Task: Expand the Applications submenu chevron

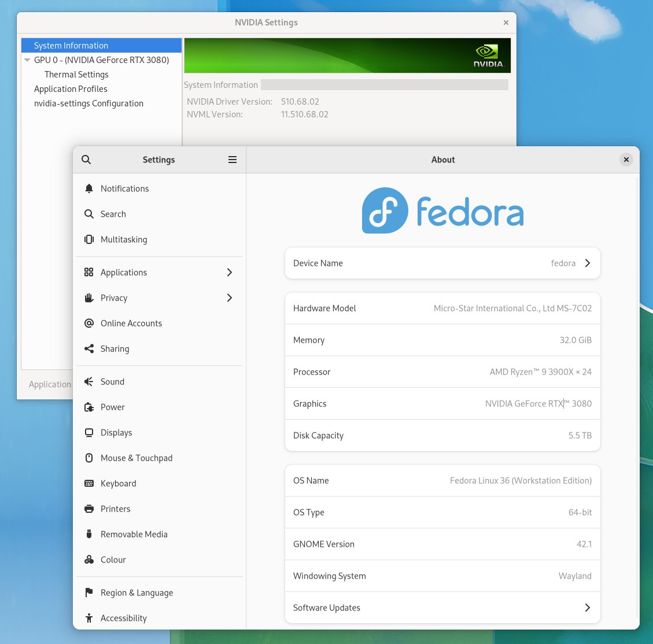Action: [230, 272]
